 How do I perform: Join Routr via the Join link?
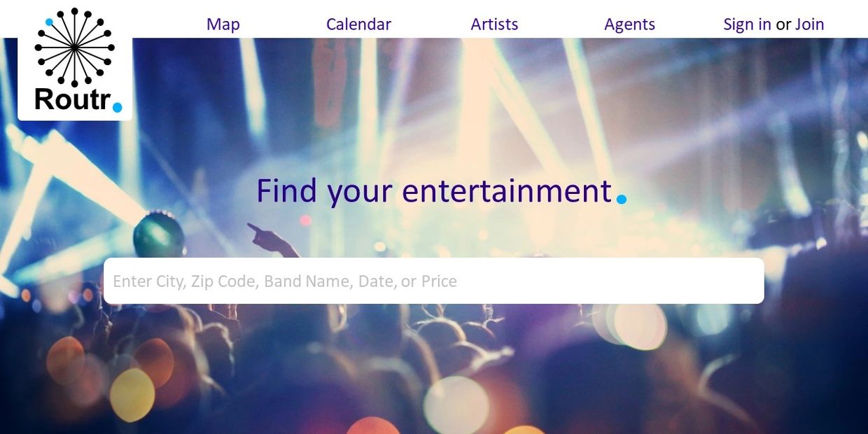point(809,24)
